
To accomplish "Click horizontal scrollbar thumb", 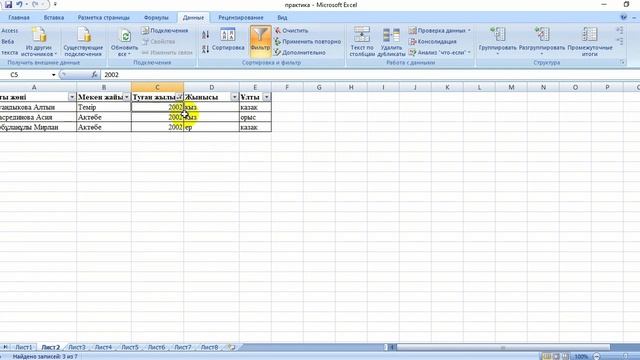I will 503,347.
